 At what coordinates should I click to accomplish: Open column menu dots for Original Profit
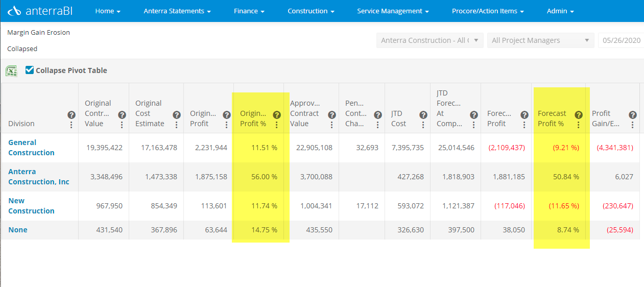tap(227, 125)
